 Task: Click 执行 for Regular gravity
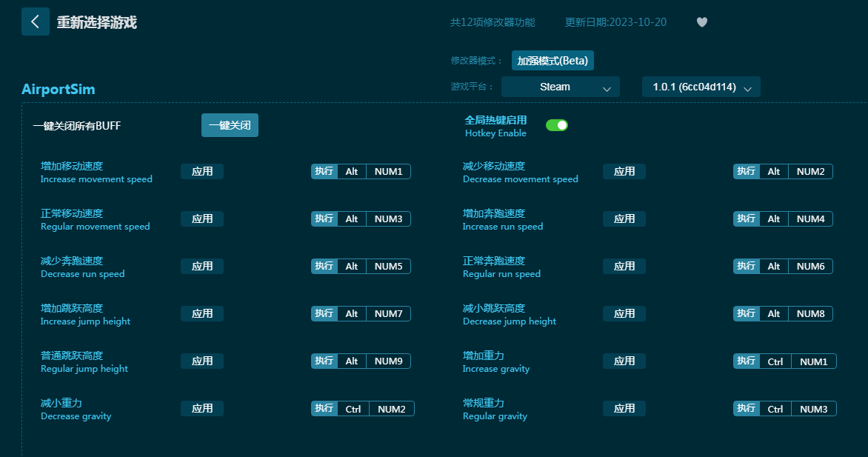747,409
